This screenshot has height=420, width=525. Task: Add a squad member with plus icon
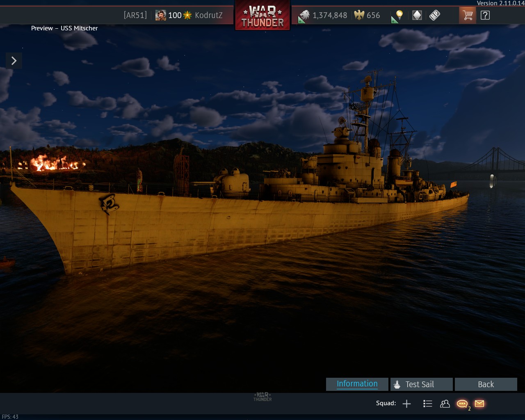pos(406,404)
